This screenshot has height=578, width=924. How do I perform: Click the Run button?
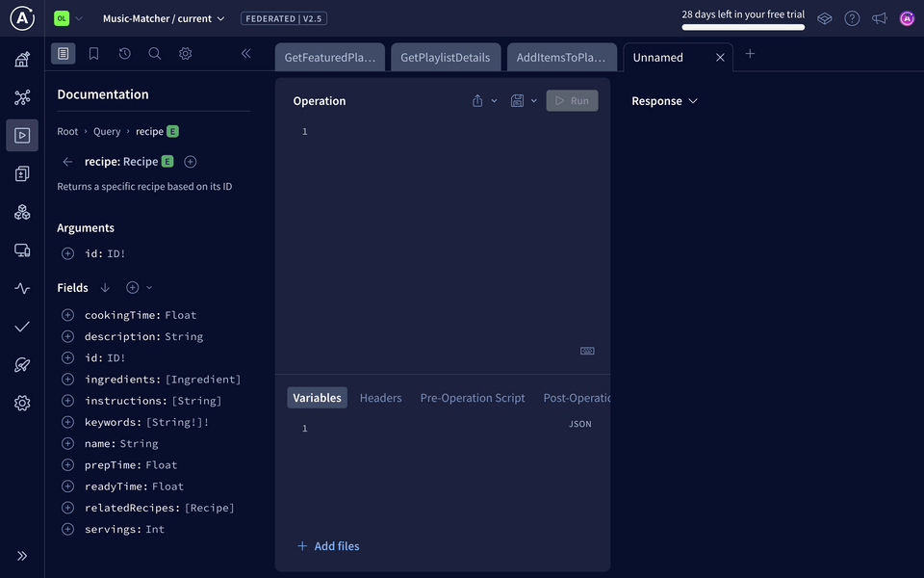pyautogui.click(x=572, y=100)
